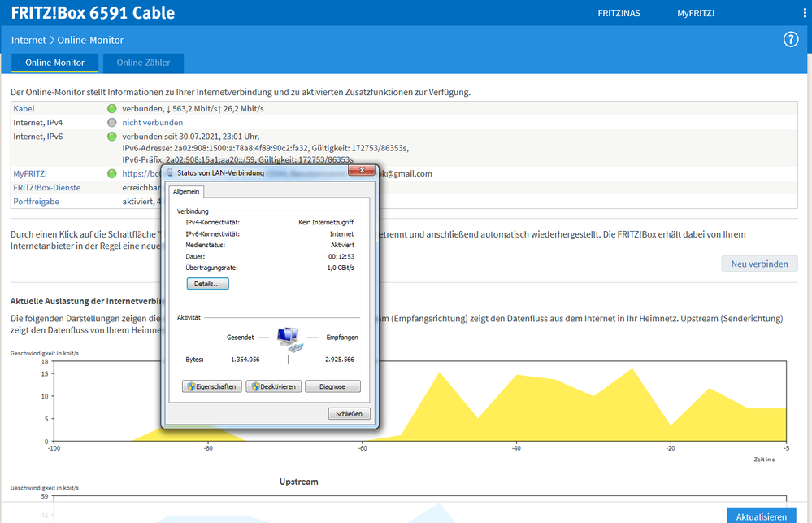Click the FRITZ!Box 6591 Cable title
The image size is (812, 523).
tap(93, 13)
